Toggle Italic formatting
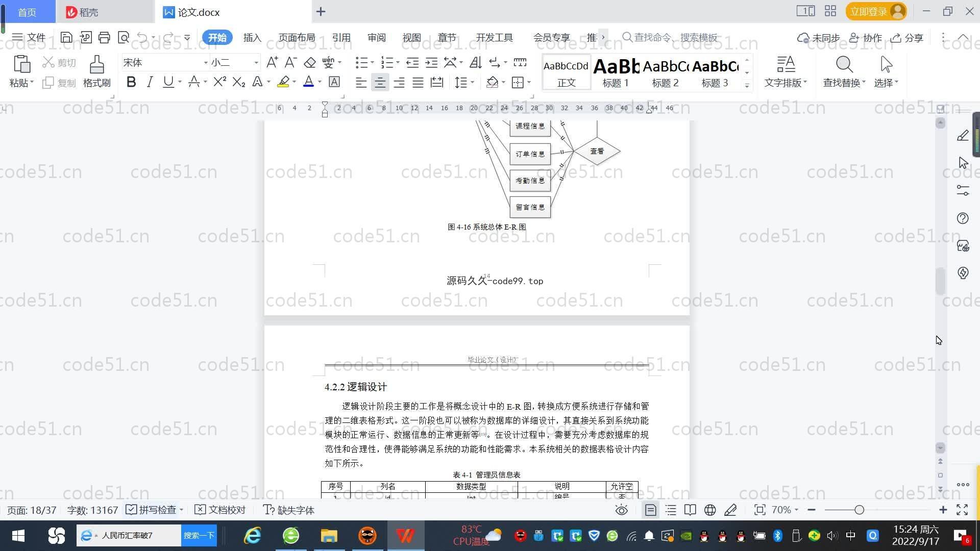 coord(150,82)
